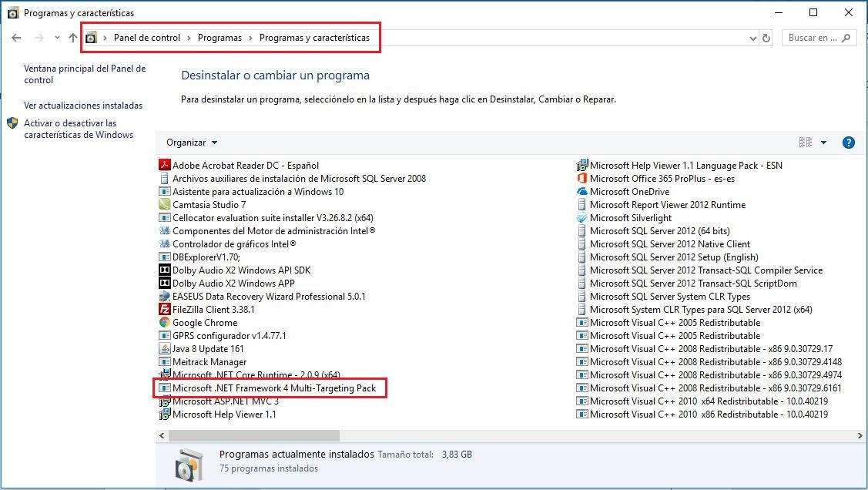Click the Java 8 Update 161 icon
This screenshot has width=868, height=490.
(x=164, y=349)
